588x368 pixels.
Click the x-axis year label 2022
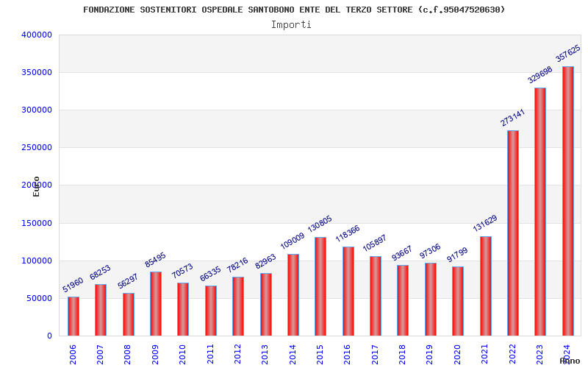click(x=512, y=355)
